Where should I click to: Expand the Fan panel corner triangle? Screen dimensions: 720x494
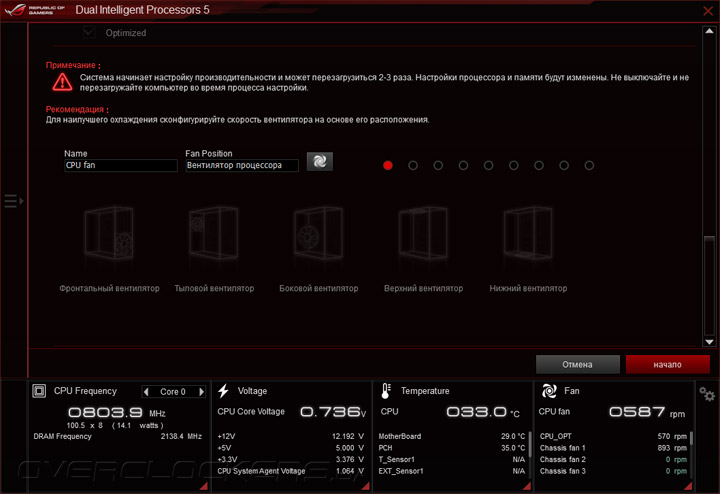click(x=688, y=486)
